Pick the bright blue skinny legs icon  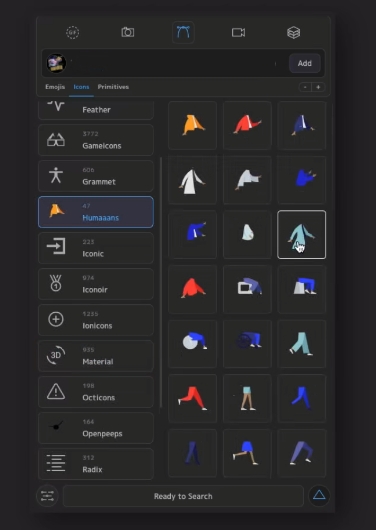coord(302,399)
